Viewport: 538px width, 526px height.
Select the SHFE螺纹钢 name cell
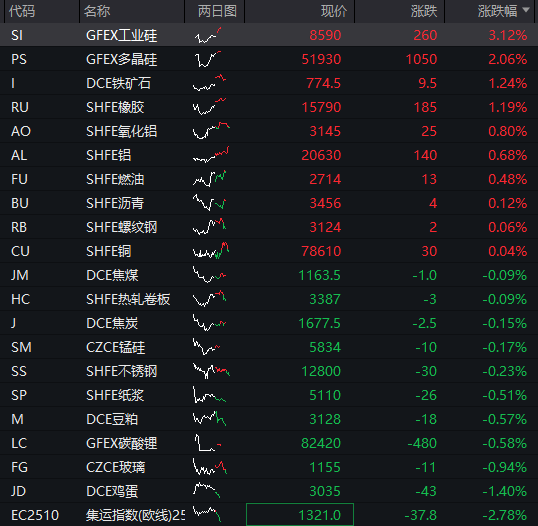(x=121, y=227)
